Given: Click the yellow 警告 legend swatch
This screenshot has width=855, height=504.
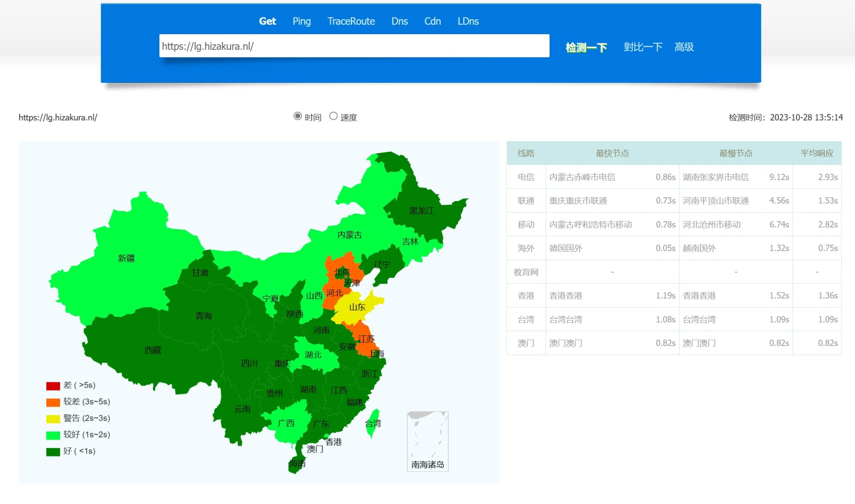Looking at the screenshot, I should point(53,419).
